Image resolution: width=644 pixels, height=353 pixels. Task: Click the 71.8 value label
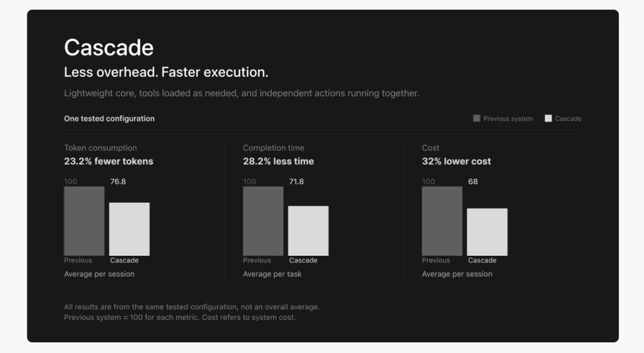click(x=296, y=182)
